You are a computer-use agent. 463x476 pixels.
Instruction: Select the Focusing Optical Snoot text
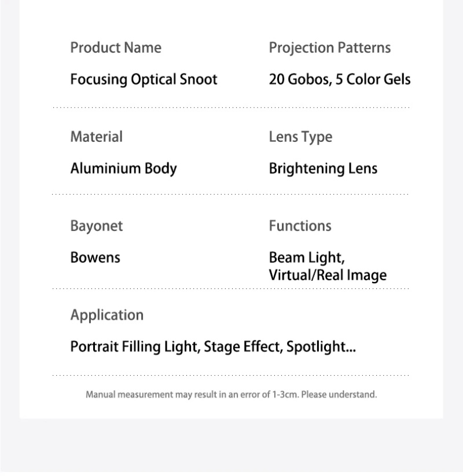(x=144, y=80)
